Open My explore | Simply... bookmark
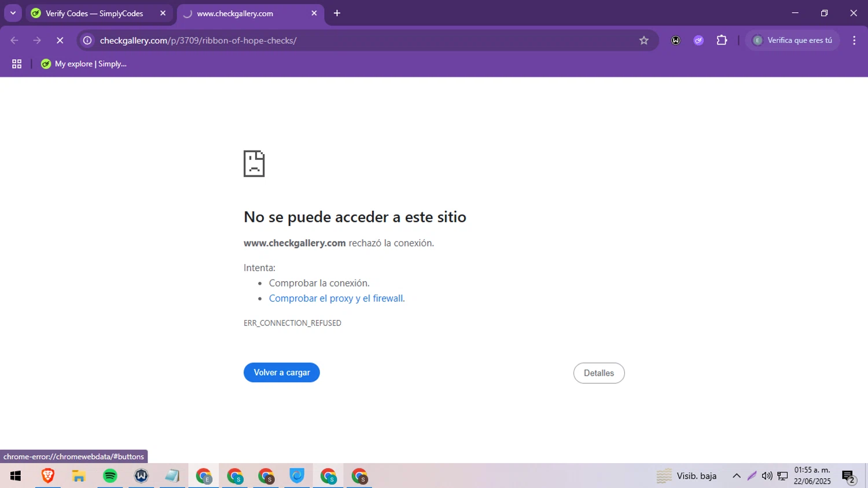The height and width of the screenshot is (488, 868). pyautogui.click(x=84, y=64)
